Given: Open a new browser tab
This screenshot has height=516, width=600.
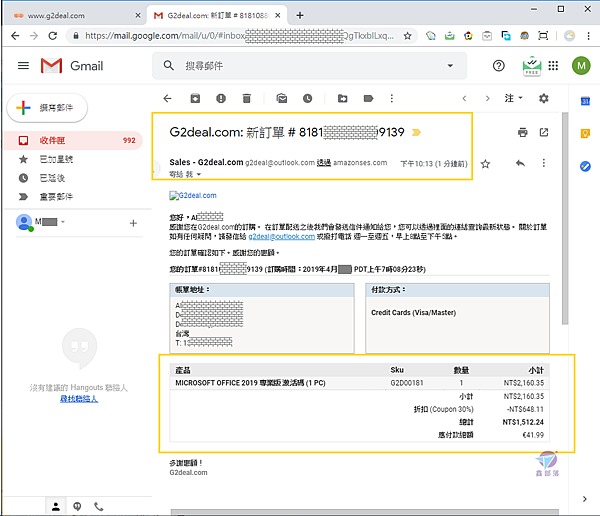Looking at the screenshot, I should point(300,15).
